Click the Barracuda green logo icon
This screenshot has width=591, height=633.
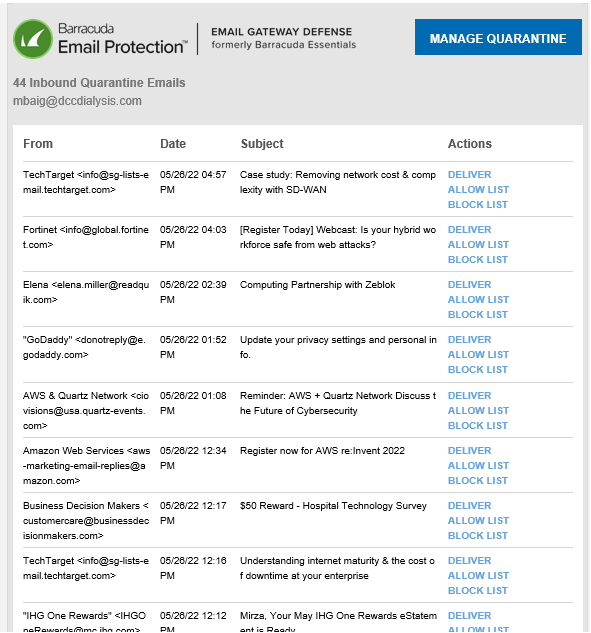pyautogui.click(x=33, y=39)
